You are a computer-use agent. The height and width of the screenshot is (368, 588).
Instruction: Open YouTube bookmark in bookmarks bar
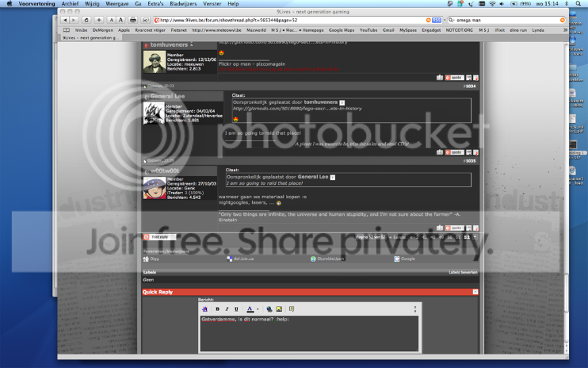pos(368,30)
